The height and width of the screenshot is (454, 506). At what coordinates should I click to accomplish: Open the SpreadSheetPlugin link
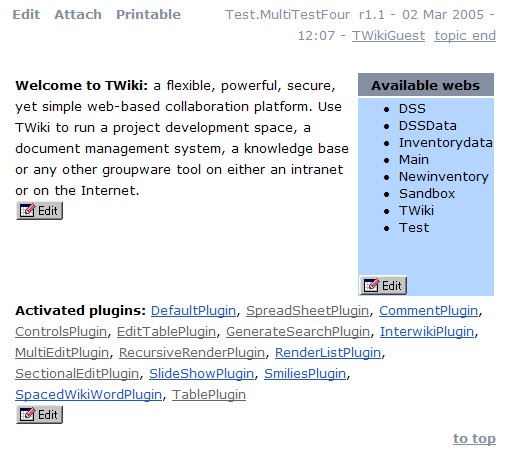pyautogui.click(x=307, y=311)
